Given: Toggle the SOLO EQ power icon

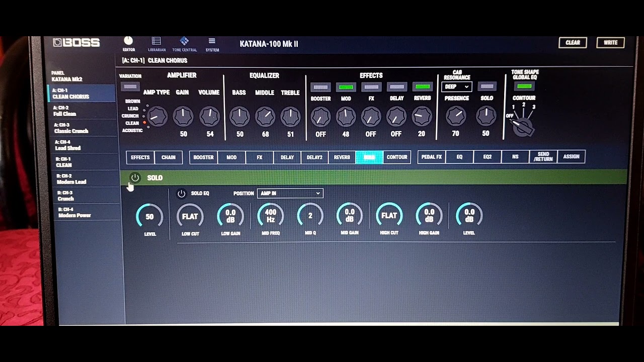Looking at the screenshot, I should click(x=182, y=194).
